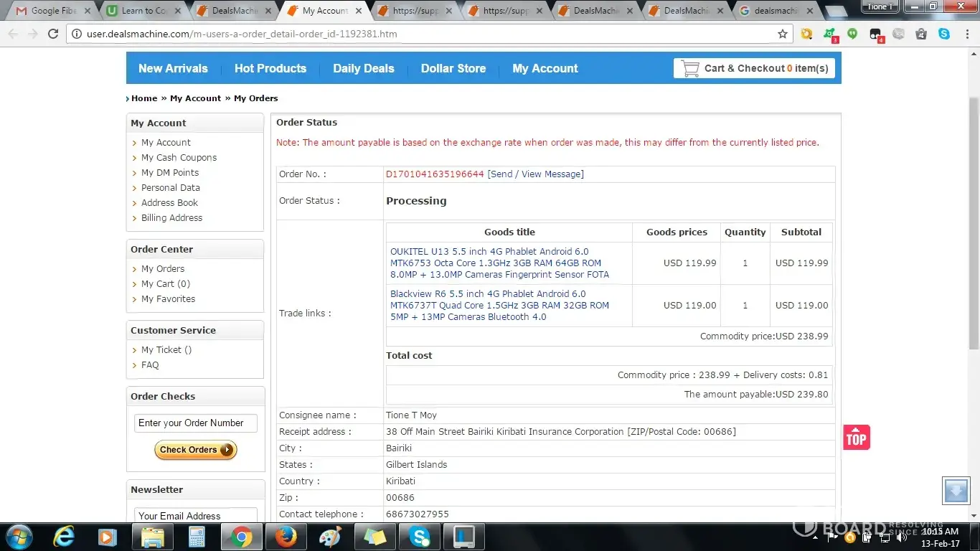Viewport: 980px width, 551px height.
Task: Open the Windows Start menu
Action: [19, 537]
